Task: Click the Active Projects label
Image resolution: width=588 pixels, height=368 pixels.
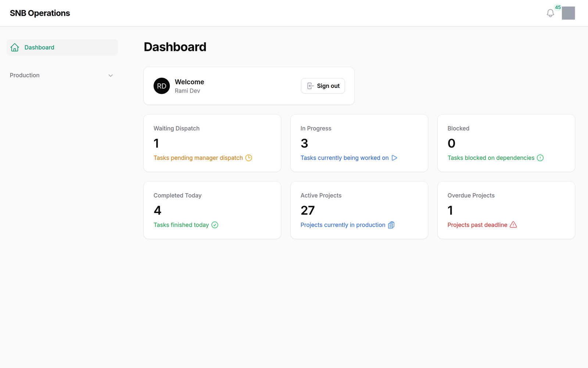Action: 321,195
